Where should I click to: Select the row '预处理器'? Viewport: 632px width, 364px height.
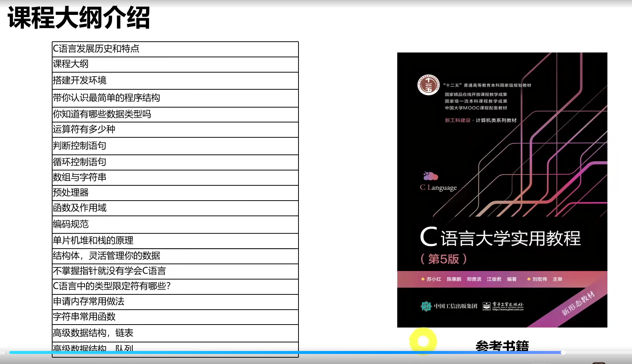pos(175,193)
